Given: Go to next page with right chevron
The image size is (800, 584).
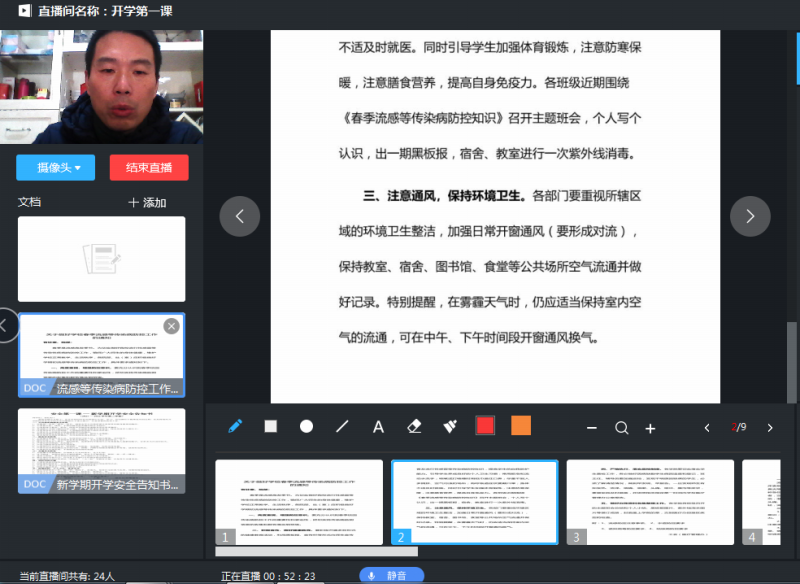Looking at the screenshot, I should click(x=750, y=216).
